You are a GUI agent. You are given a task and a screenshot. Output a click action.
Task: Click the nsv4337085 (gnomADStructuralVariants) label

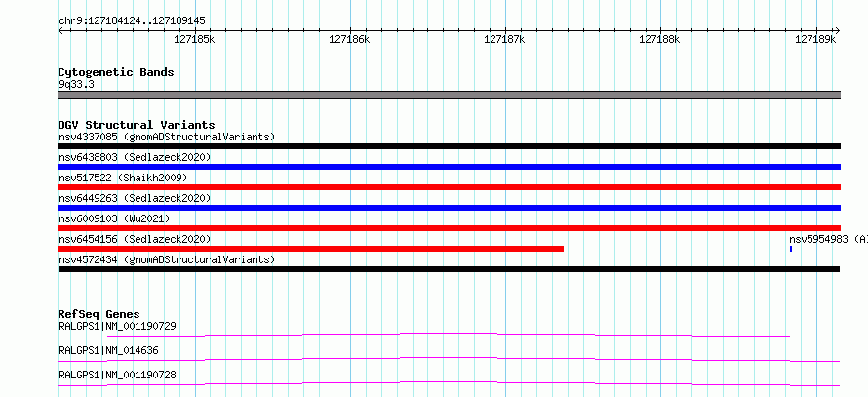167,137
